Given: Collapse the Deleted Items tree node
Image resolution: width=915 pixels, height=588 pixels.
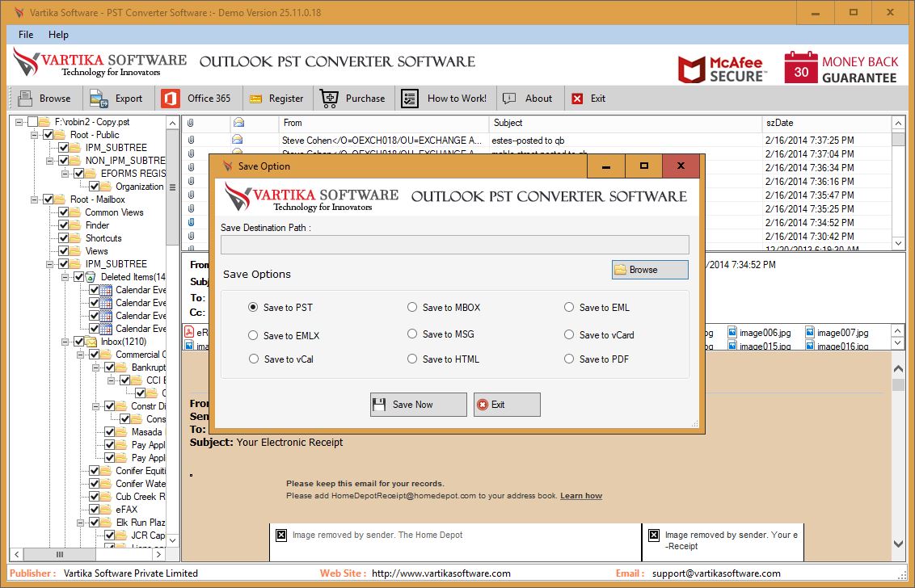Looking at the screenshot, I should coord(65,278).
